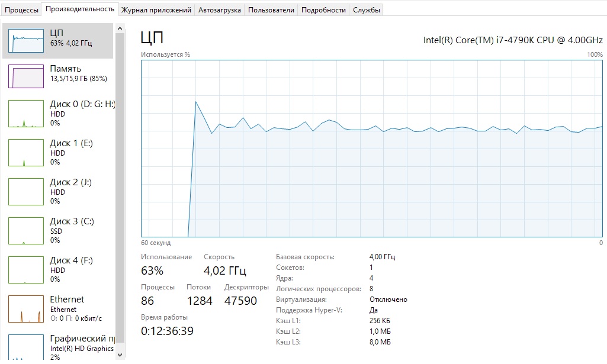The width and height of the screenshot is (607, 364).
Task: Click the handles count 47590
Action: click(x=240, y=301)
